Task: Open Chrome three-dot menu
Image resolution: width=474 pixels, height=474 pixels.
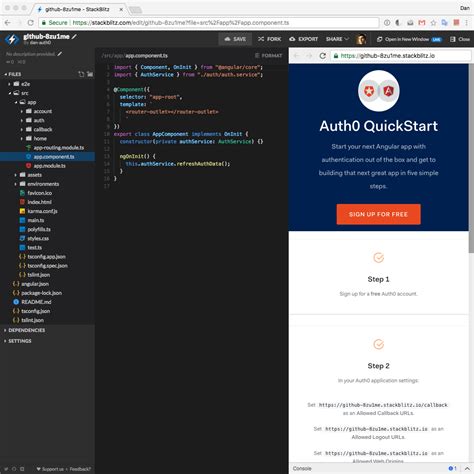Action: coord(467,23)
